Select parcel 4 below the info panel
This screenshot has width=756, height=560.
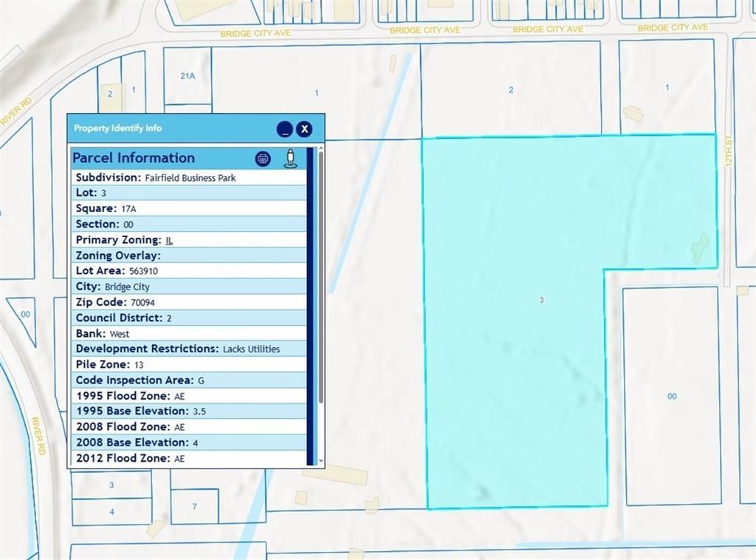point(111,511)
